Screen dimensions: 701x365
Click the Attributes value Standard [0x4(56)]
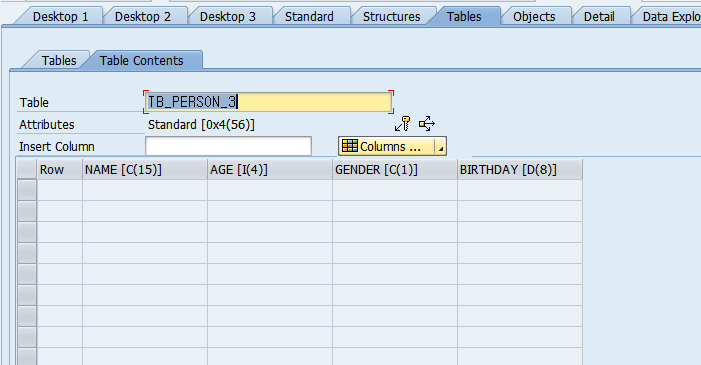coord(201,124)
